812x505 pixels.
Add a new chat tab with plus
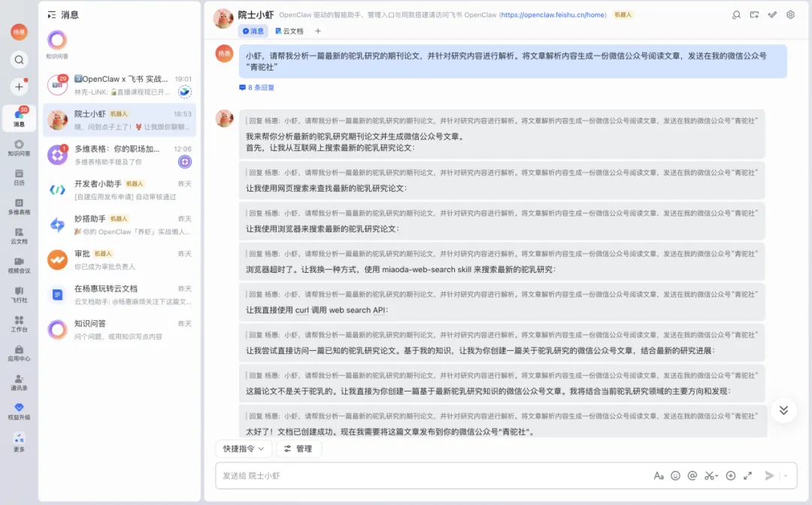(318, 31)
